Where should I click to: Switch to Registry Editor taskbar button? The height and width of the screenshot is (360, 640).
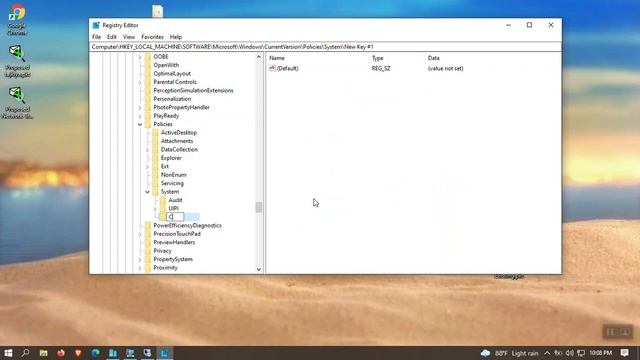tap(164, 353)
